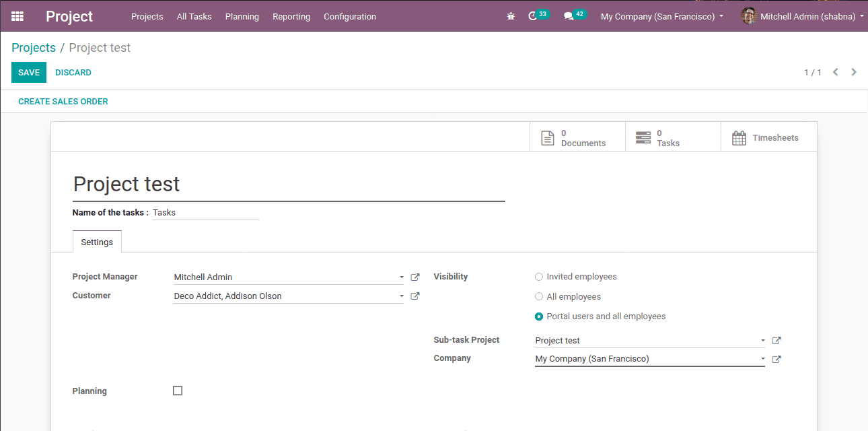The height and width of the screenshot is (431, 868).
Task: Open the All Tasks menu
Action: coord(194,16)
